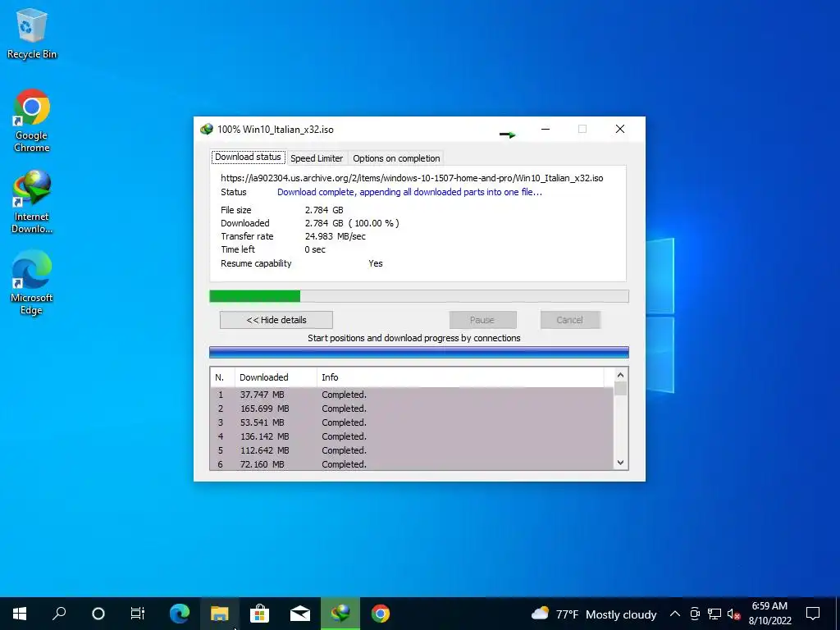Switch to the Download status tab
The image size is (840, 630).
(248, 157)
